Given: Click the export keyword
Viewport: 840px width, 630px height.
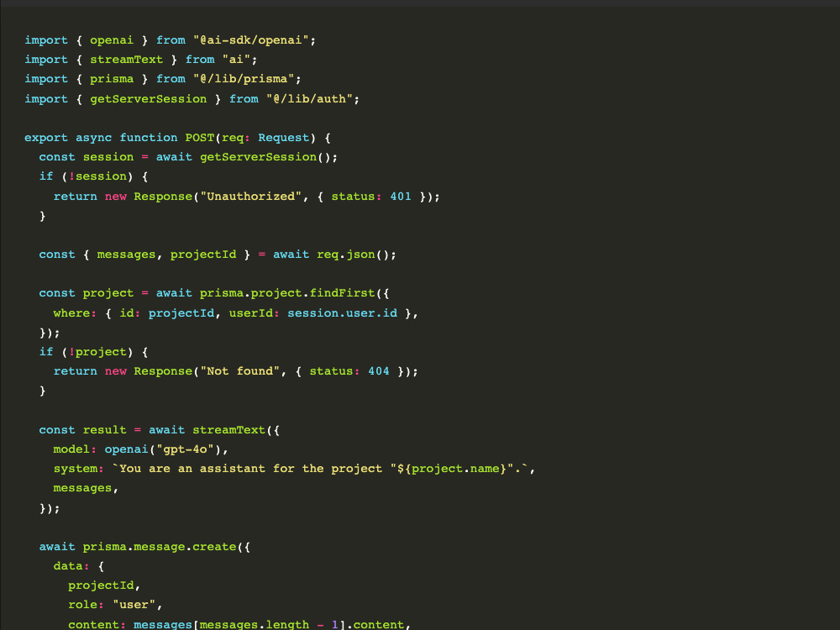Looking at the screenshot, I should click(x=46, y=138).
